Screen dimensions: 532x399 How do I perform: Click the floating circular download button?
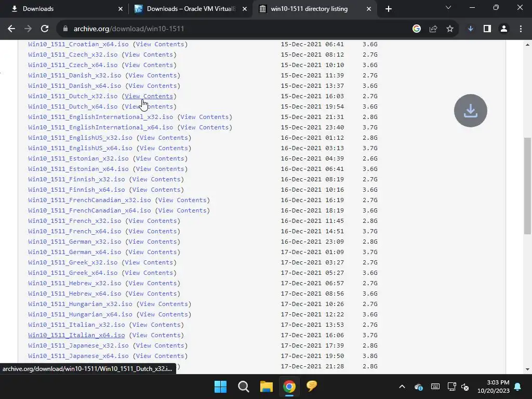pos(471,111)
